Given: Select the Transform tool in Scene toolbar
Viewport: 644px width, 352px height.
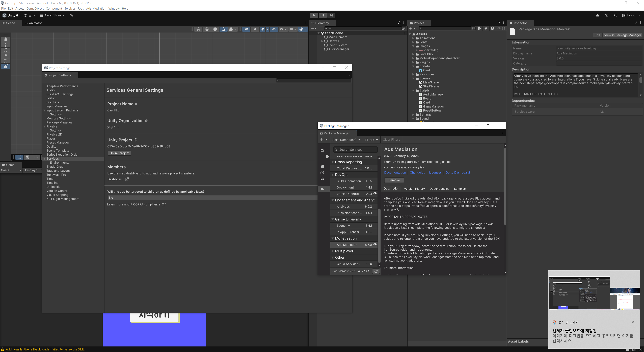Looking at the screenshot, I should pos(6,66).
